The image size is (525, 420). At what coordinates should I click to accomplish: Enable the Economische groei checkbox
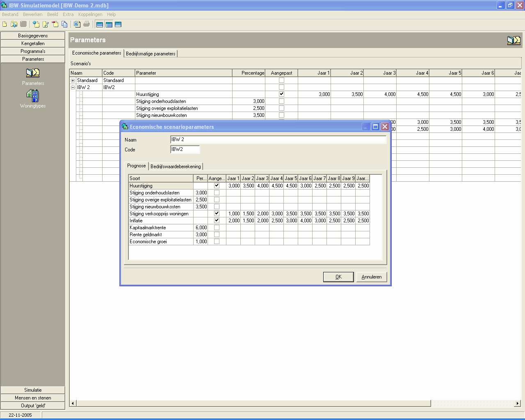217,241
